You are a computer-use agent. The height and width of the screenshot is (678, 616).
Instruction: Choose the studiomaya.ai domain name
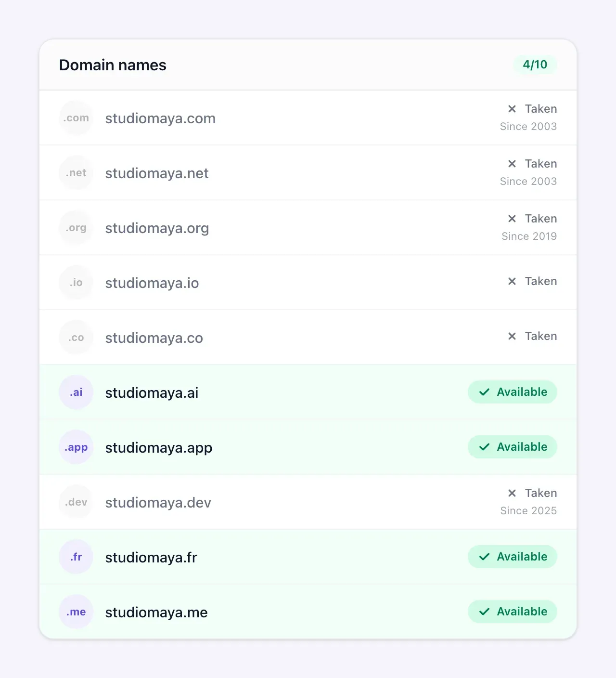pos(152,393)
